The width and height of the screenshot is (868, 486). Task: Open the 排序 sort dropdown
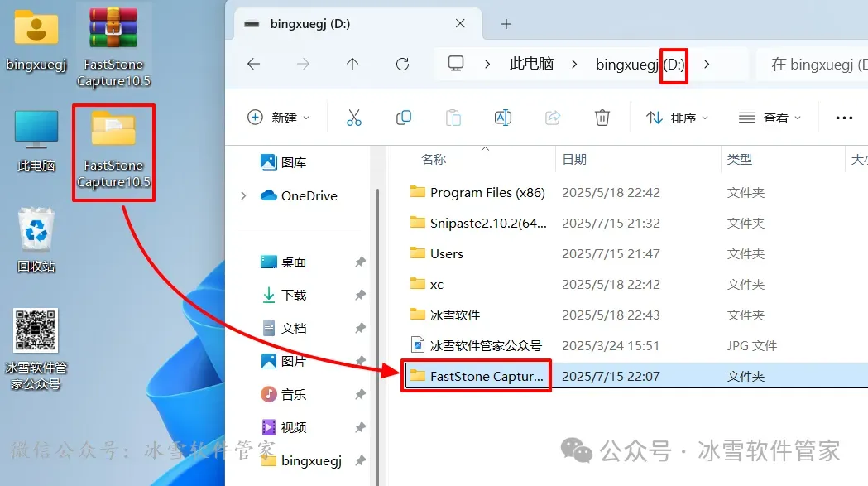[x=677, y=118]
